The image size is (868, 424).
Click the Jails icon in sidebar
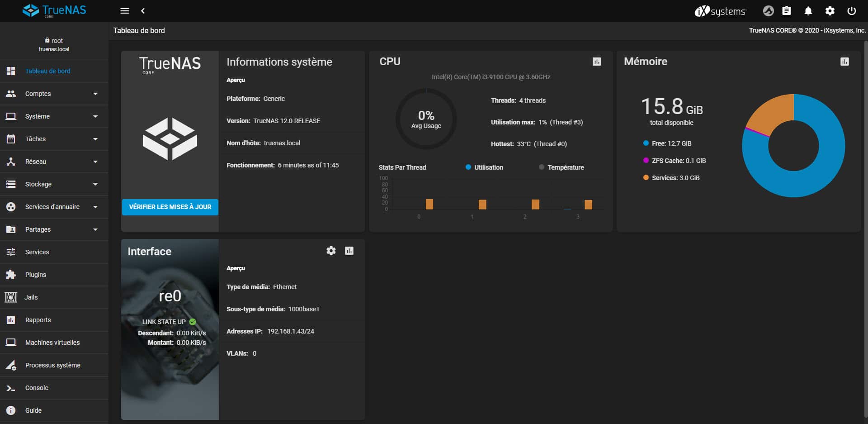point(11,297)
